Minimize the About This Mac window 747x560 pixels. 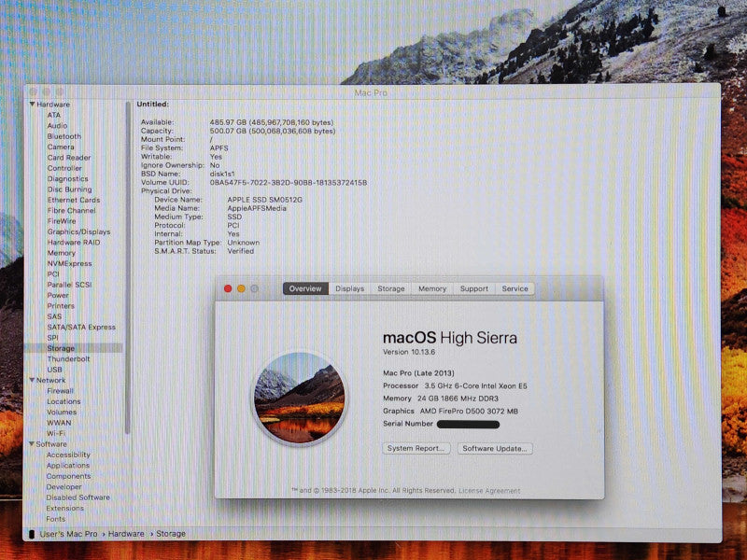241,288
